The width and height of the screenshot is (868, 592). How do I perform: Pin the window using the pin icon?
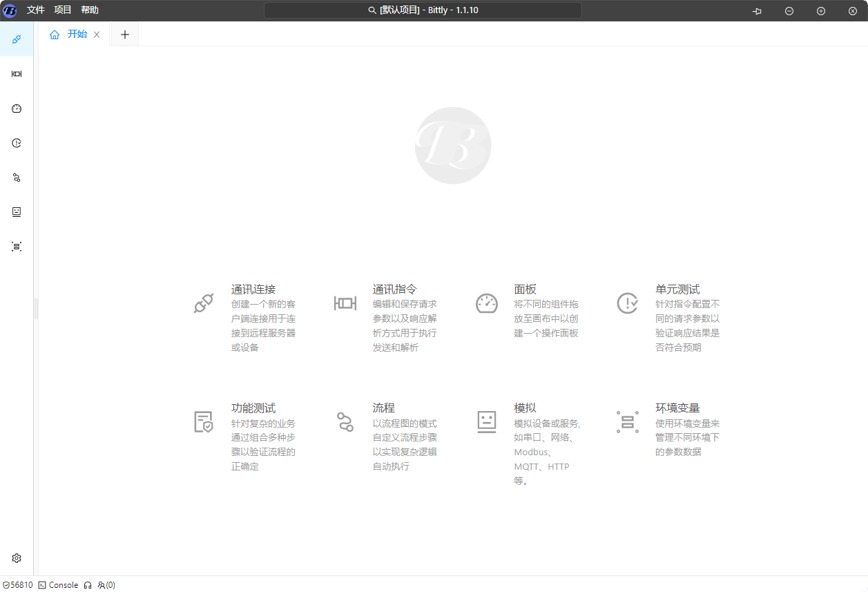[757, 11]
